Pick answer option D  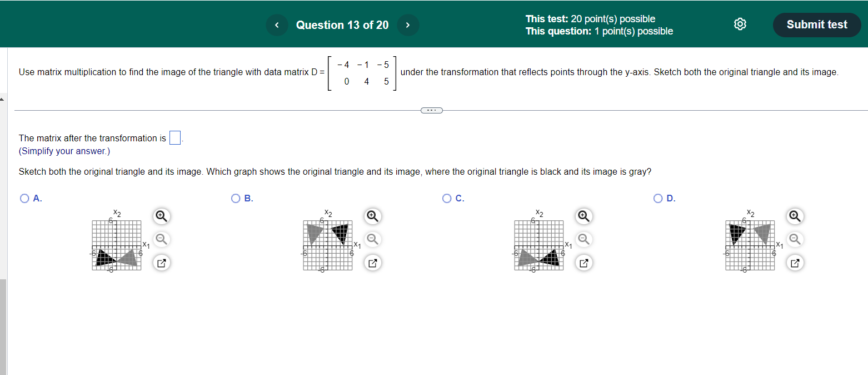pyautogui.click(x=658, y=198)
